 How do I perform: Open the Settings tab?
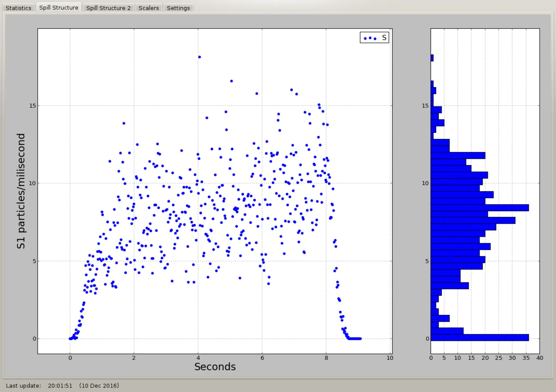(178, 8)
